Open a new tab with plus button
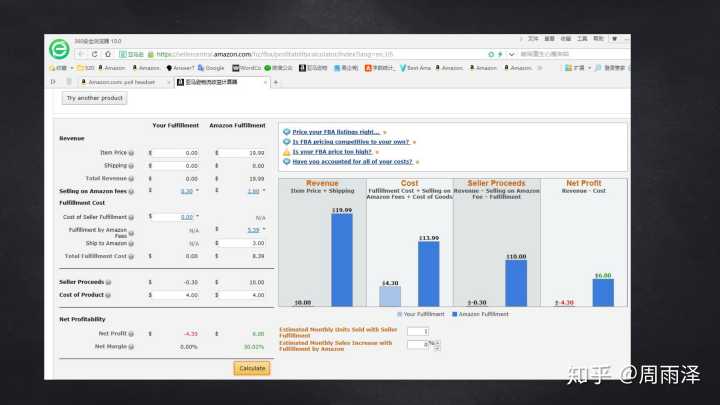Screen dimensions: 720x405 [x=276, y=83]
